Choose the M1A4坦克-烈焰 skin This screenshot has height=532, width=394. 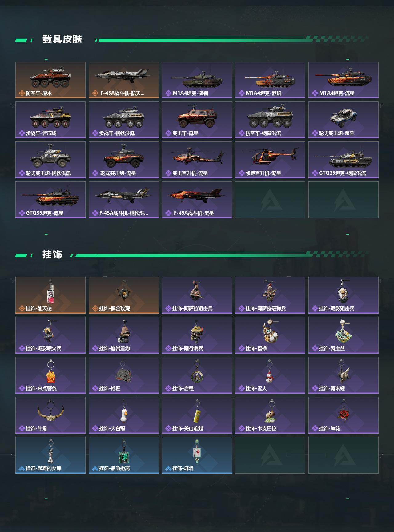[x=270, y=80]
